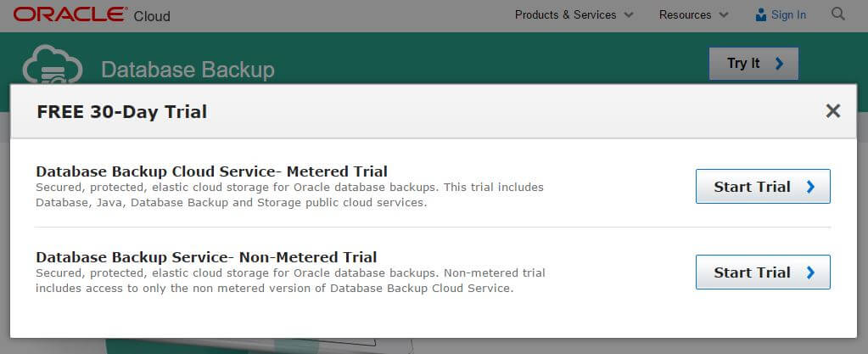The height and width of the screenshot is (354, 868).
Task: Close the FREE 30-Day Trial dialog
Action: [833, 111]
